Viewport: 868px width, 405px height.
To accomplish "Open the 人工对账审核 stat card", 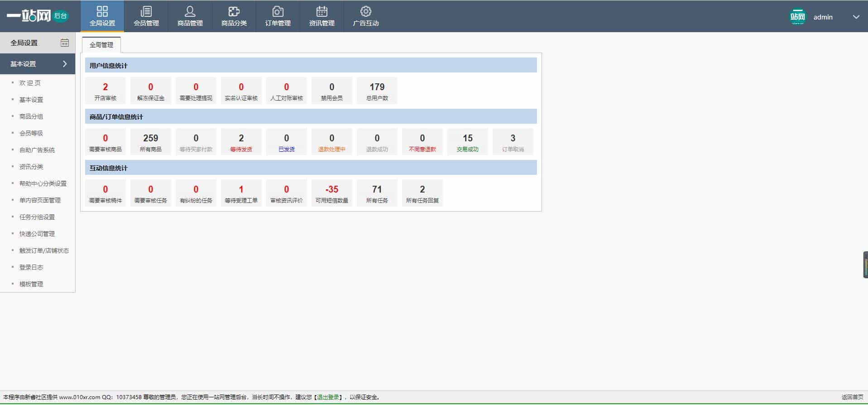I will [287, 91].
